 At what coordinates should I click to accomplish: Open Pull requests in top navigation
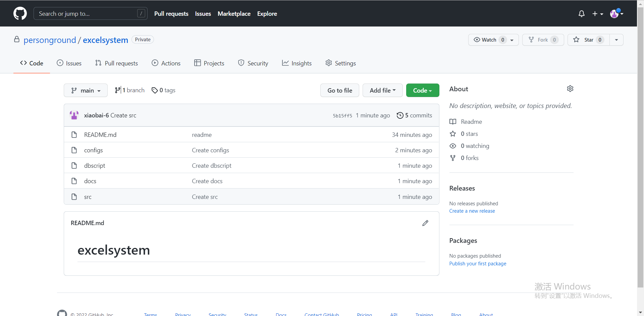pyautogui.click(x=171, y=14)
